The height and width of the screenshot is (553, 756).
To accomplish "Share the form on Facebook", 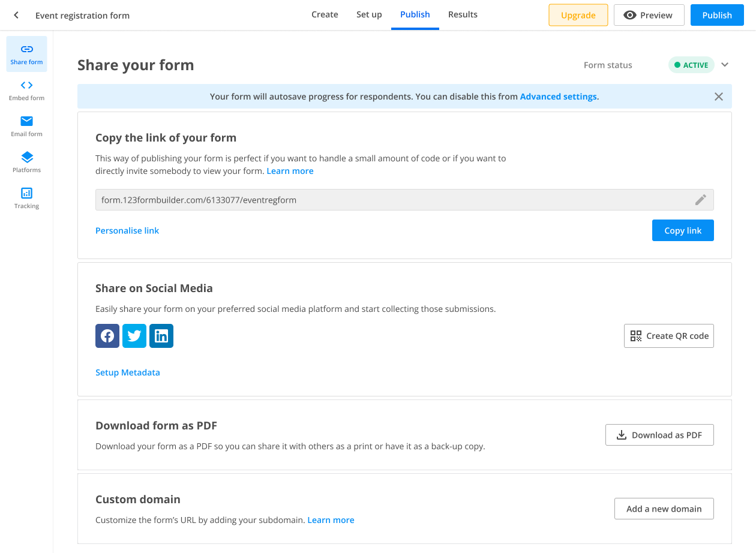I will (107, 336).
